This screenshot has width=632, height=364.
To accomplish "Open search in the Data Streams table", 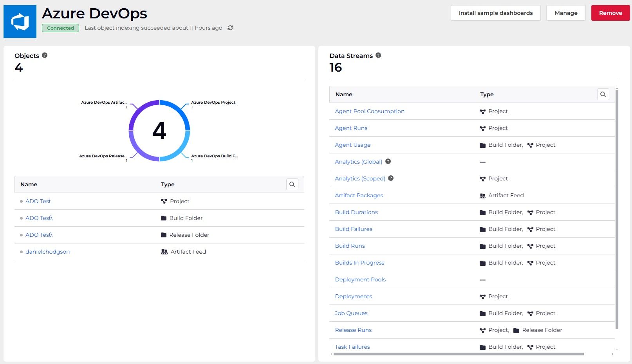I will point(603,94).
